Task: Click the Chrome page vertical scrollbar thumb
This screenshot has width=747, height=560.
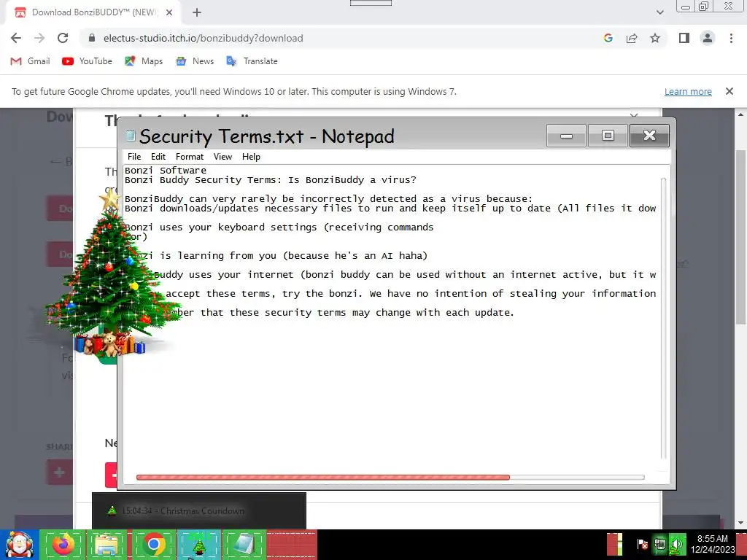Action: pos(740,237)
